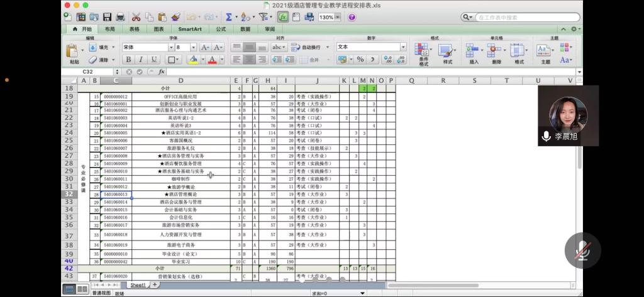
Task: Click the scissors Cut icon
Action: (136, 18)
